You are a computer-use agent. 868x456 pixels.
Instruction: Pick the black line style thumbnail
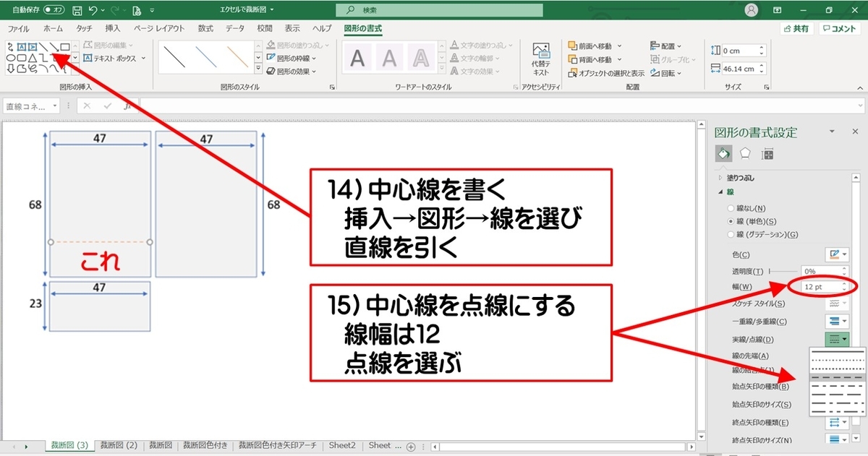175,58
